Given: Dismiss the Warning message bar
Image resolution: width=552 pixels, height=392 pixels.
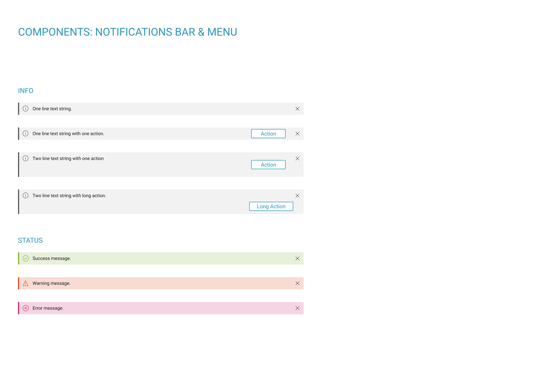Looking at the screenshot, I should (297, 283).
